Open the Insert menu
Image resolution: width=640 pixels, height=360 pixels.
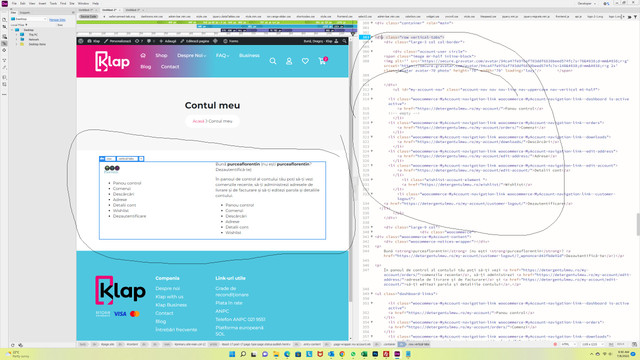pos(42,3)
